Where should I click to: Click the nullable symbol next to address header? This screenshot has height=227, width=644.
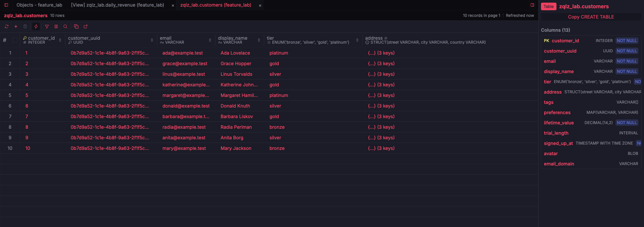coord(386,38)
